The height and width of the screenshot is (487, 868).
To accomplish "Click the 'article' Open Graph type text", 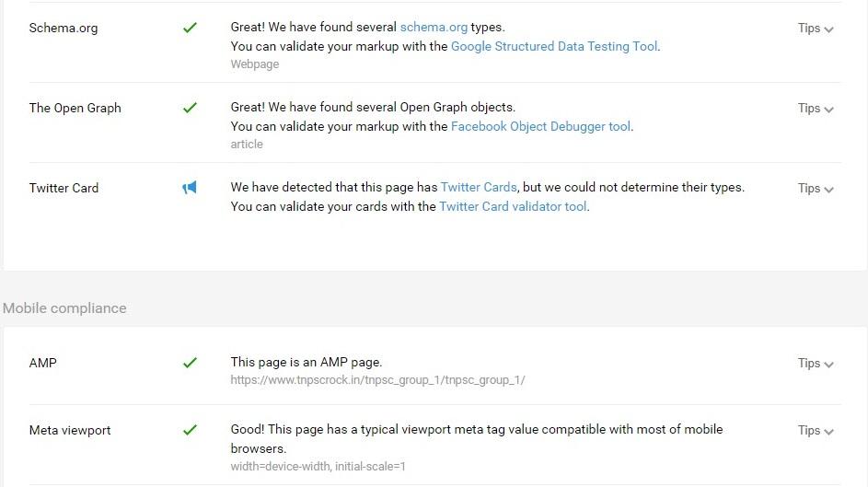I will 247,145.
